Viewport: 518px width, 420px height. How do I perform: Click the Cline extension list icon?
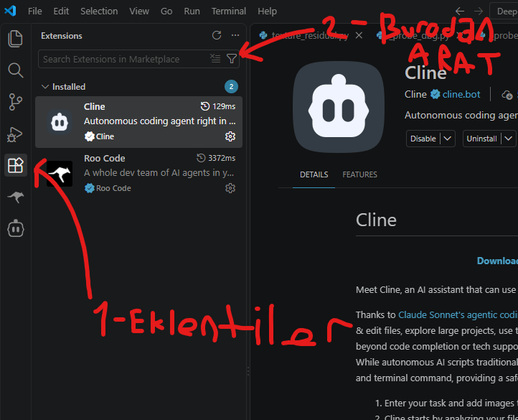60,122
